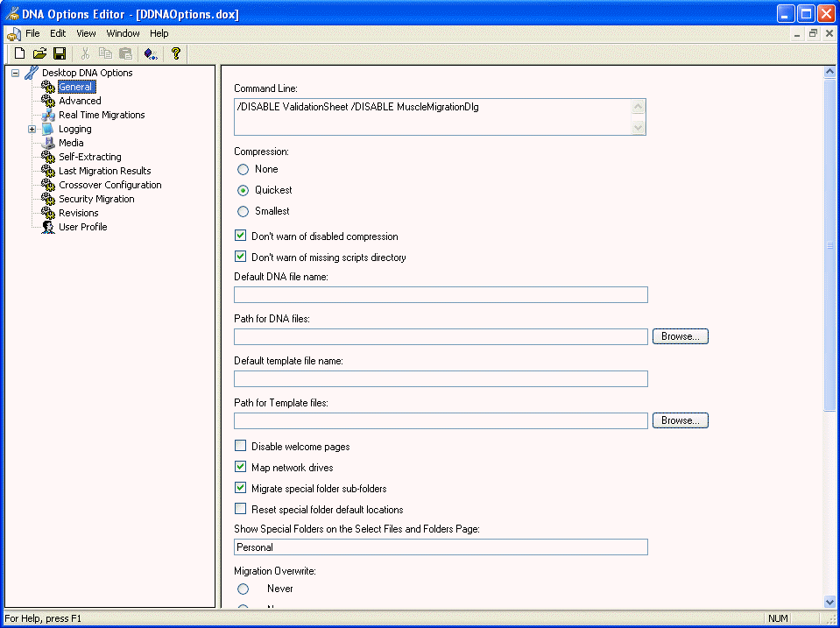The height and width of the screenshot is (628, 840).
Task: Click the User Profile person icon
Action: point(48,227)
